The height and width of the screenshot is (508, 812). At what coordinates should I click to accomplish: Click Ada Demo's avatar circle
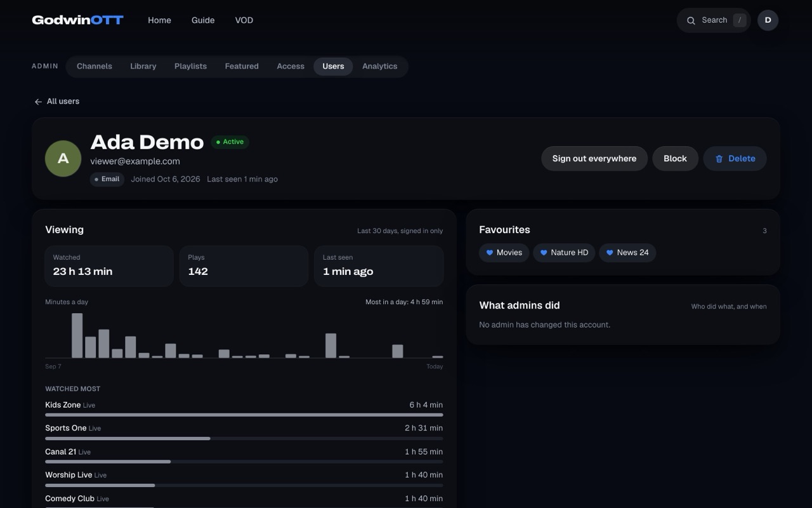pos(63,159)
